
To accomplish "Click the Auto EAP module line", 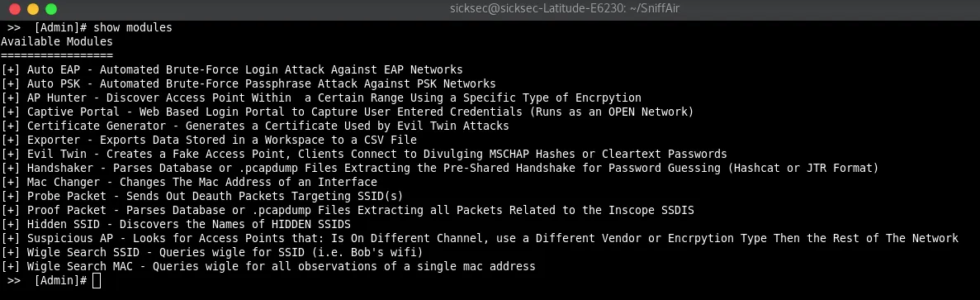I will coord(232,70).
